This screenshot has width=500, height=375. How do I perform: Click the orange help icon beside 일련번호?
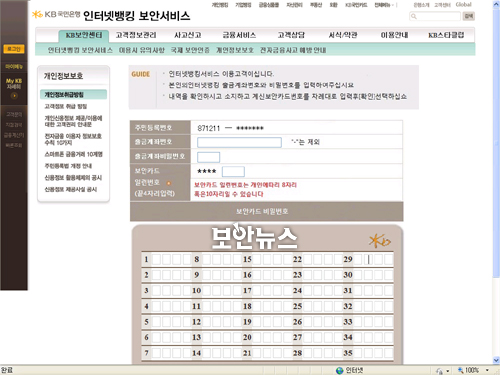point(169,183)
